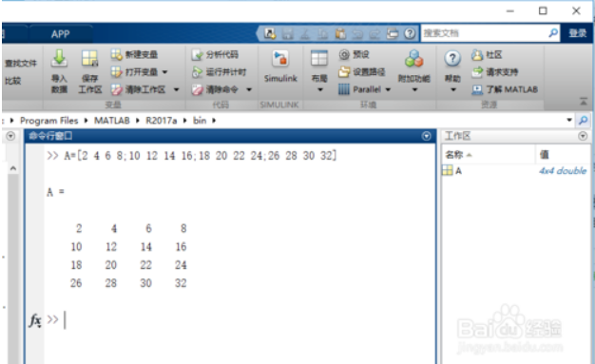Image resolution: width=595 pixels, height=364 pixels.
Task: Click the redo arrow icon in quick access toolbar
Action: (374, 34)
